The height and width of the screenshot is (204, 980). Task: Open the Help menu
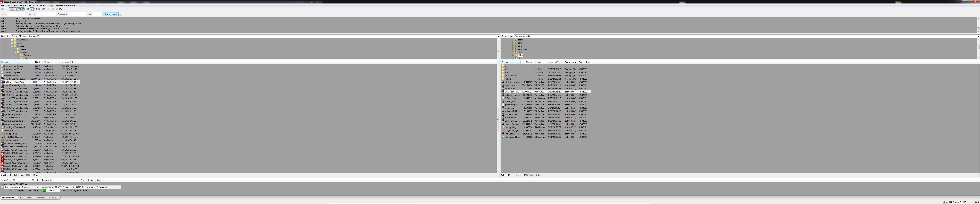coord(51,5)
